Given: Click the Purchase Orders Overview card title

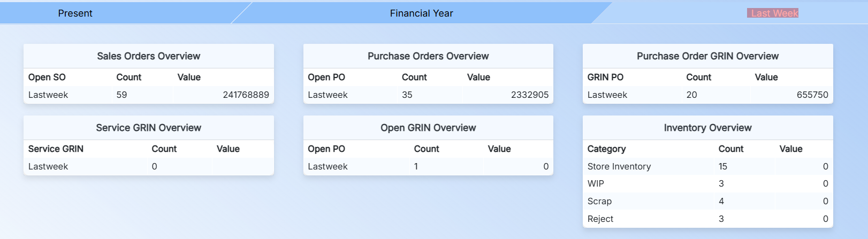Looking at the screenshot, I should 428,56.
